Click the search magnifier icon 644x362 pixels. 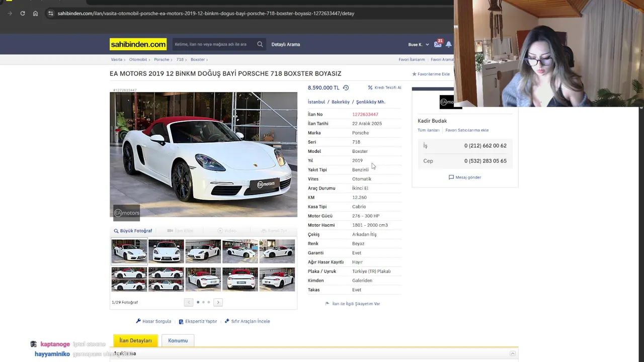[x=260, y=44]
